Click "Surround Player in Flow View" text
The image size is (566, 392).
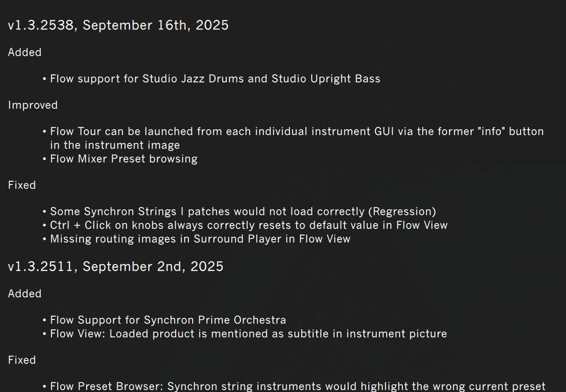(x=272, y=239)
